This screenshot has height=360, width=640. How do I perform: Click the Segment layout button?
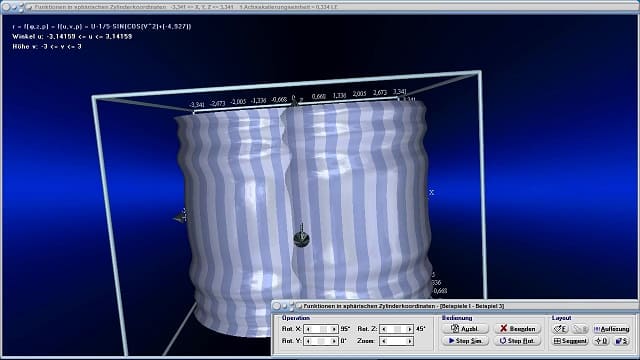point(570,341)
